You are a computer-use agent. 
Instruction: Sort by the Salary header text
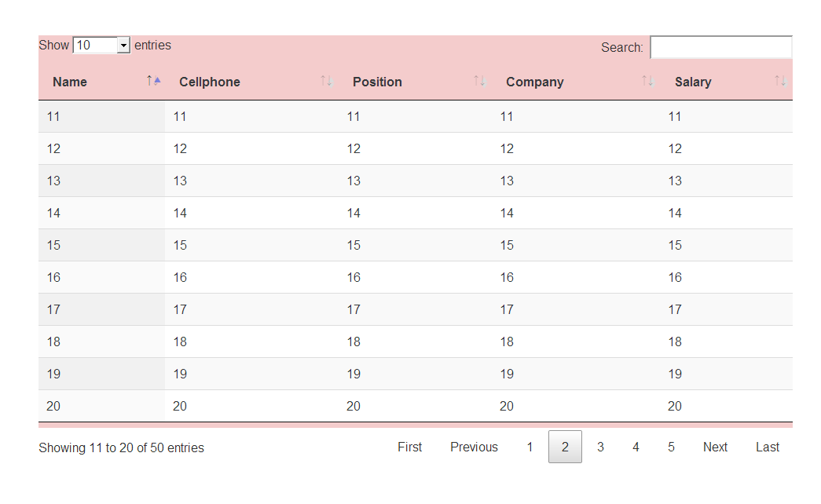click(692, 82)
